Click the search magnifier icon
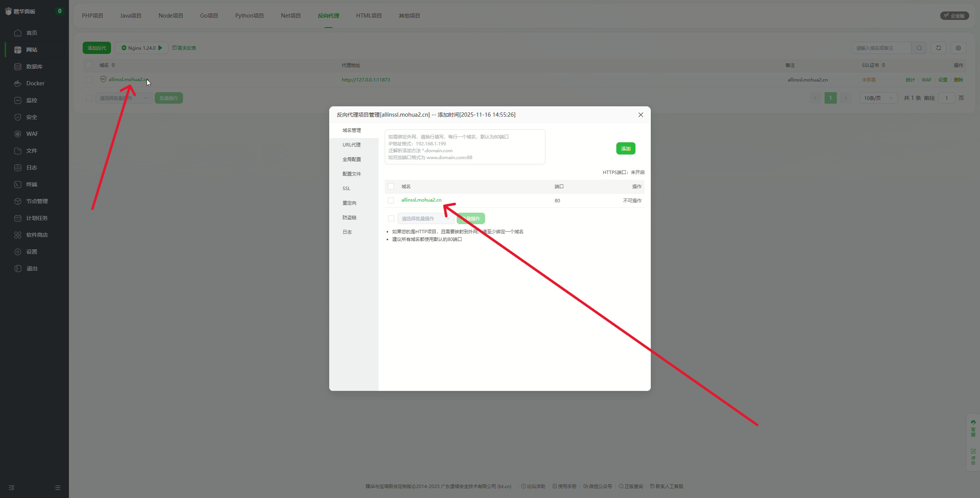 click(x=919, y=48)
